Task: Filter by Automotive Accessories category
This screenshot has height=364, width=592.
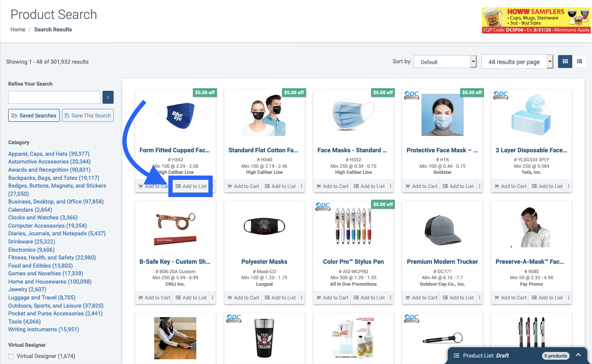Action: 50,162
